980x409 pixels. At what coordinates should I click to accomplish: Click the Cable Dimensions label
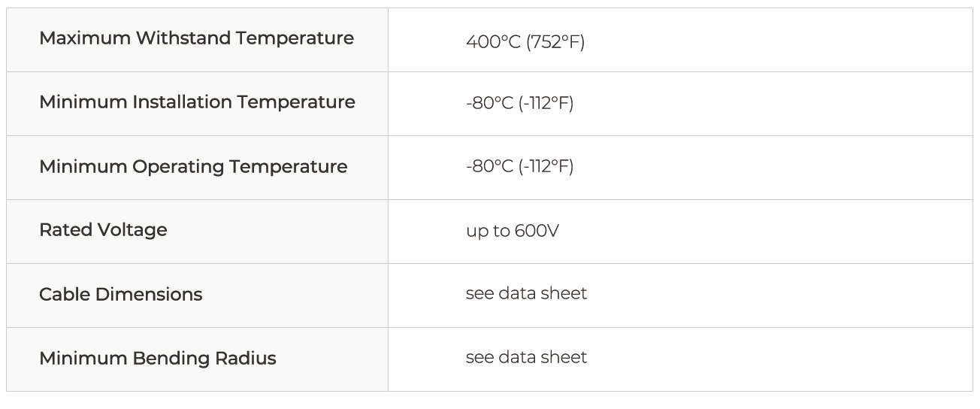(120, 294)
